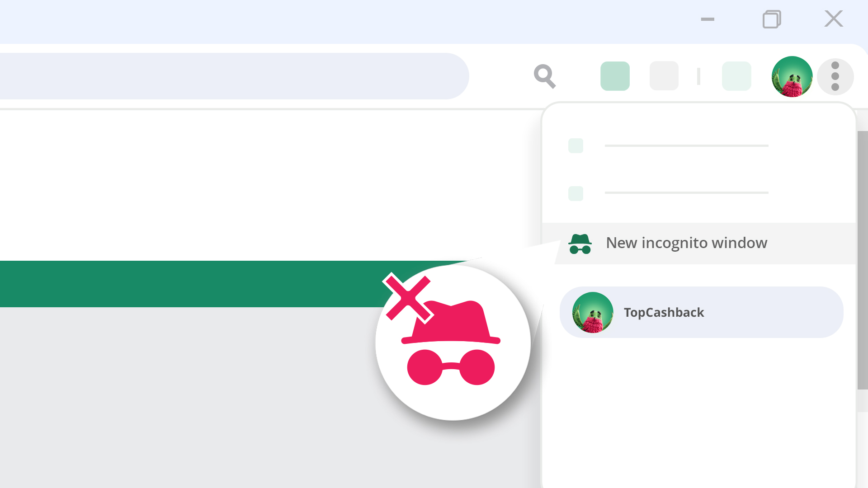Expand the browser menu dropdown
Image resolution: width=868 pixels, height=488 pixels.
click(x=836, y=76)
